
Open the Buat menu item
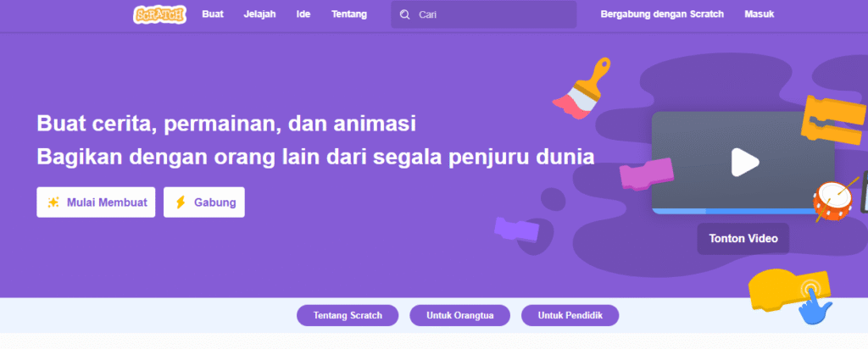click(x=213, y=14)
